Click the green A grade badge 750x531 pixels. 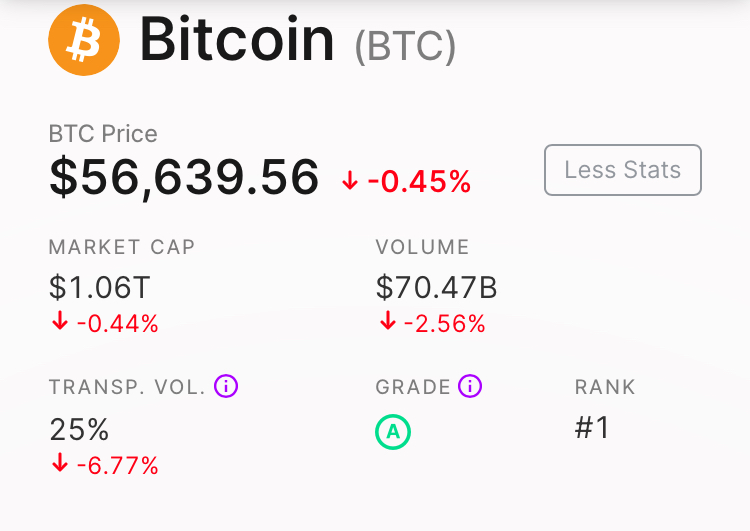[x=393, y=431]
